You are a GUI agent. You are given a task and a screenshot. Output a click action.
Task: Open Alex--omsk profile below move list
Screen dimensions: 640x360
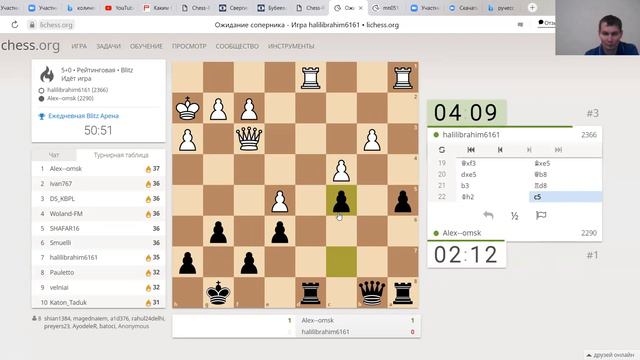pyautogui.click(x=462, y=233)
